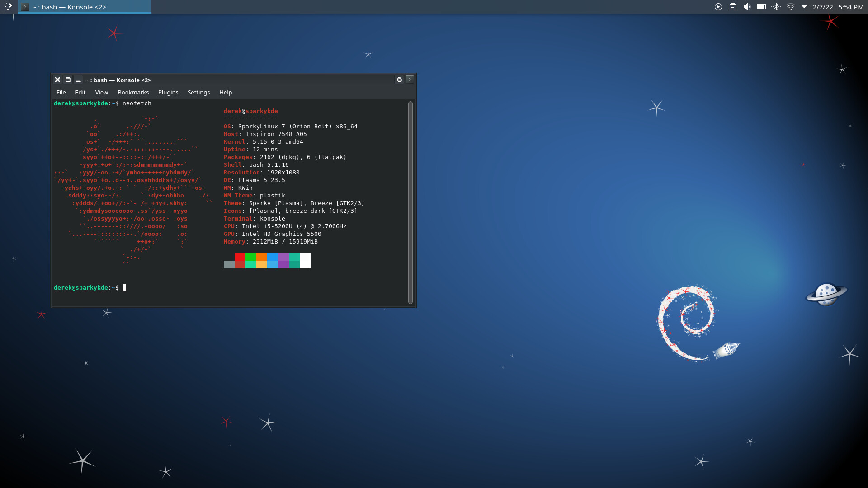Close the Konsole window
Screen dimensions: 868x488
(x=57, y=80)
